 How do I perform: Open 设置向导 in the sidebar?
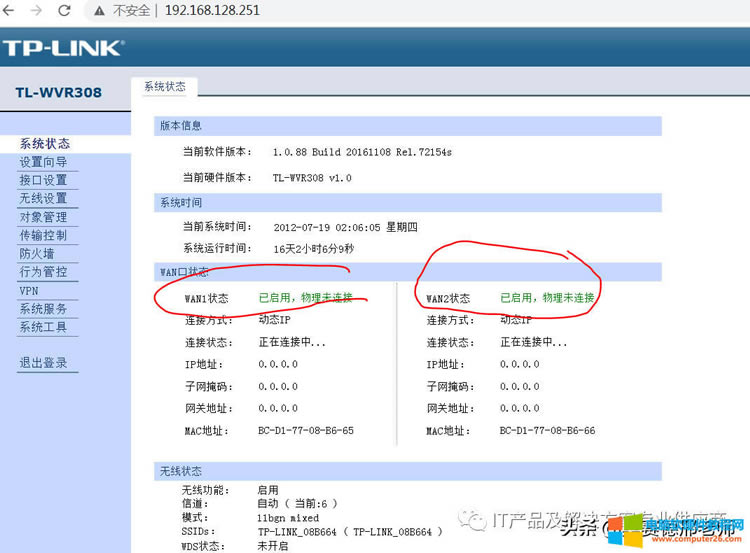point(43,162)
